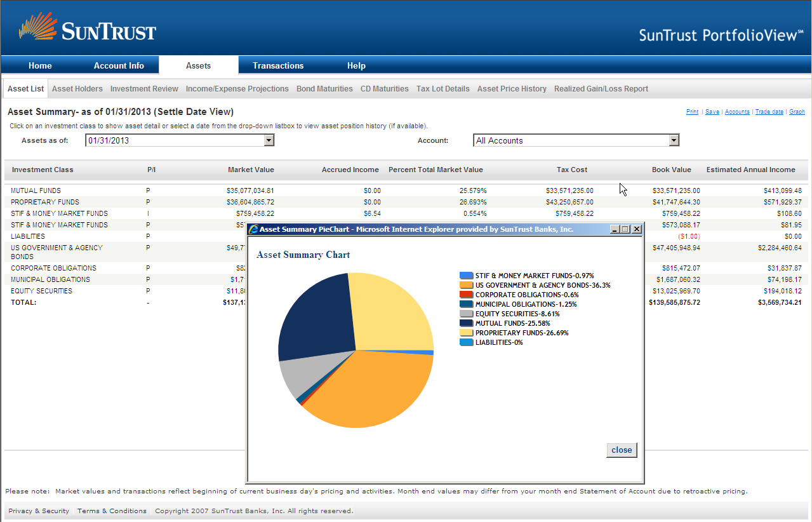812x522 pixels.
Task: Click the dark navy Mutual Funds pie slice
Action: pyautogui.click(x=317, y=318)
